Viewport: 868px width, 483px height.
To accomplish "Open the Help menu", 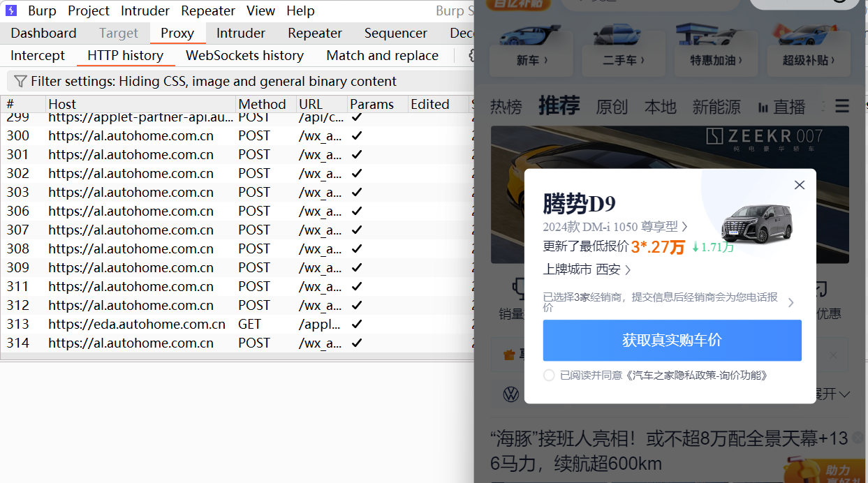I will pyautogui.click(x=300, y=10).
